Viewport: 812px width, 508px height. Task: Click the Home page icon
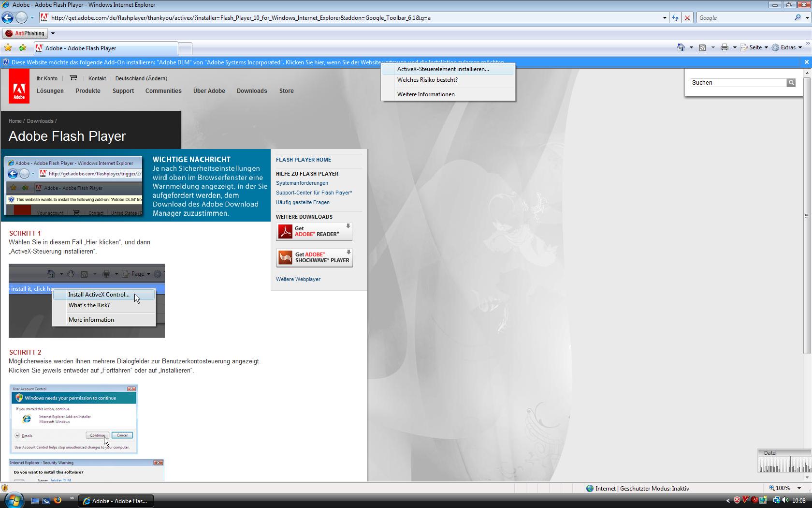681,47
